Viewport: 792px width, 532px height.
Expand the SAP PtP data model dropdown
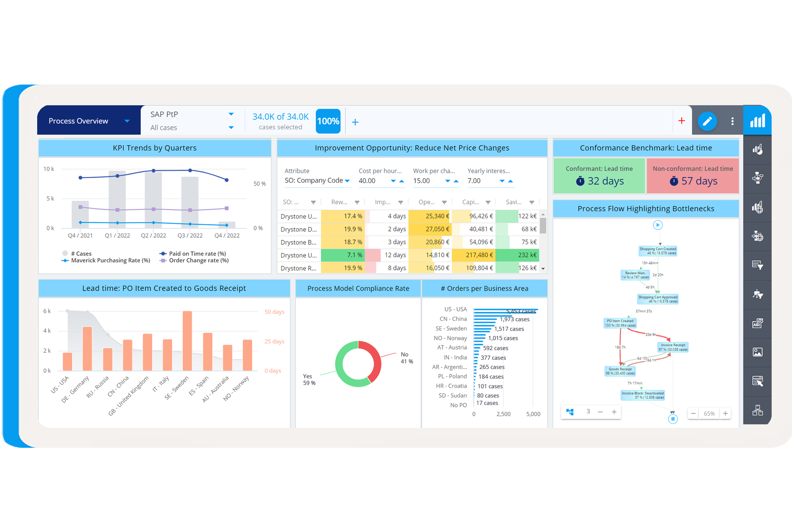pos(231,114)
